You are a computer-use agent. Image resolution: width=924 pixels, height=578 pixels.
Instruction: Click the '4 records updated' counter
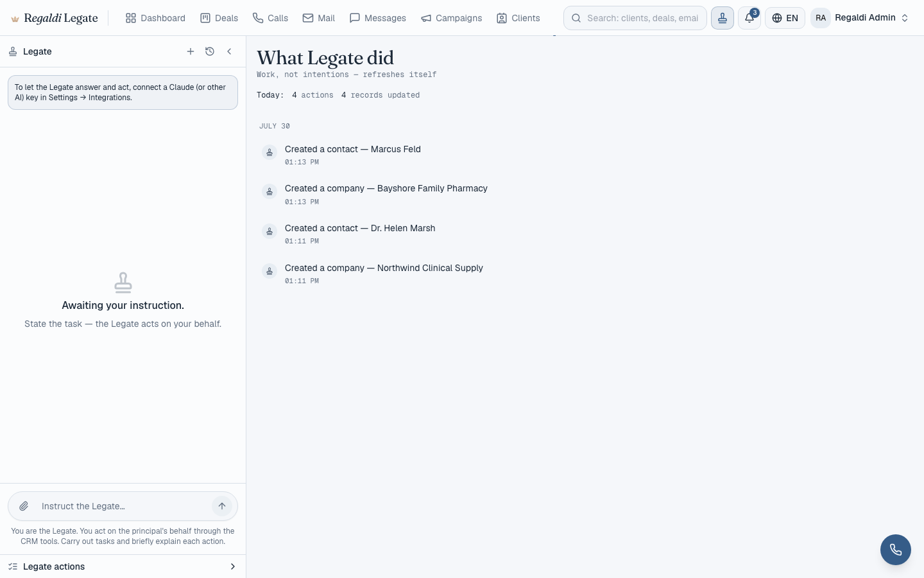(381, 95)
